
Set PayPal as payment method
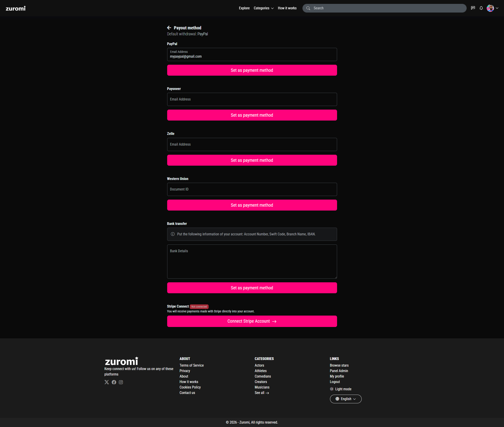pyautogui.click(x=252, y=70)
